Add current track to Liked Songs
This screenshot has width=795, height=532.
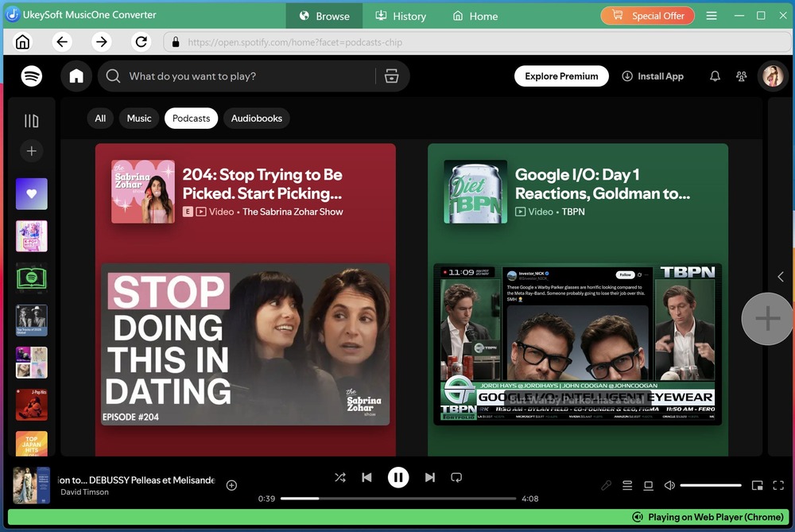point(231,485)
